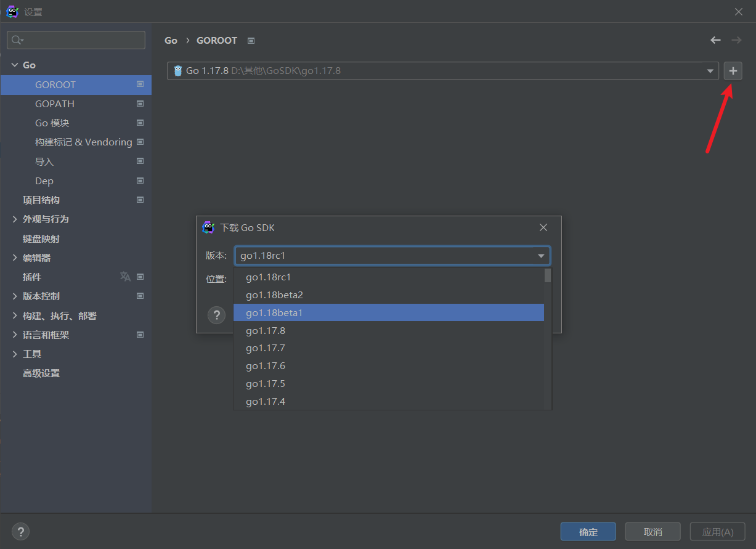Open the GOROOT SDK dropdown

[710, 71]
